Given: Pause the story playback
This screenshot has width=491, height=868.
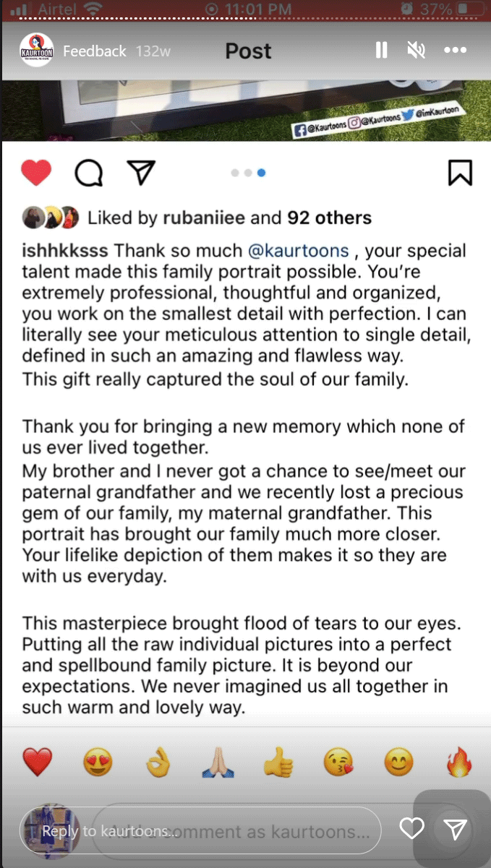Looking at the screenshot, I should click(x=381, y=50).
